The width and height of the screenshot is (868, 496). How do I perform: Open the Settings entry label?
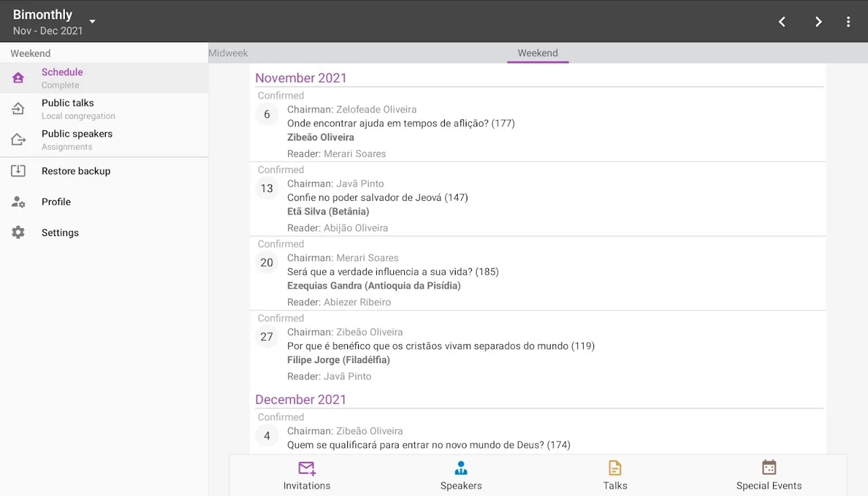(60, 233)
